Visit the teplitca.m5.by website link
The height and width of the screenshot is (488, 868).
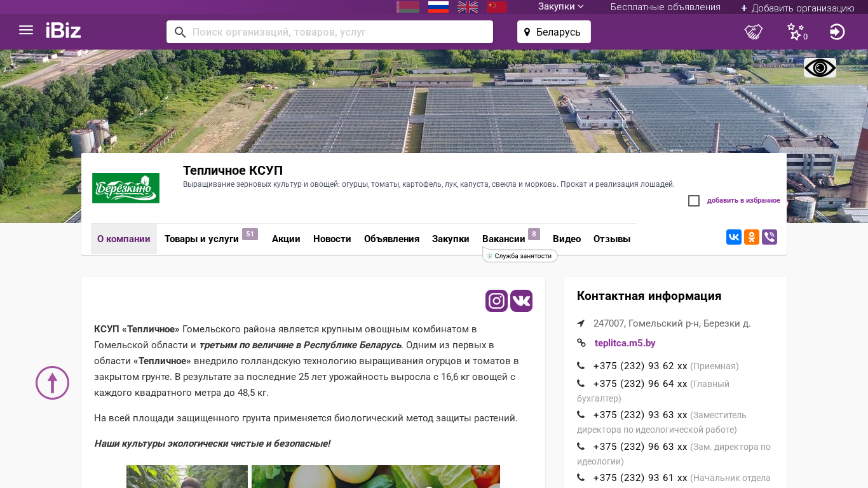(625, 343)
